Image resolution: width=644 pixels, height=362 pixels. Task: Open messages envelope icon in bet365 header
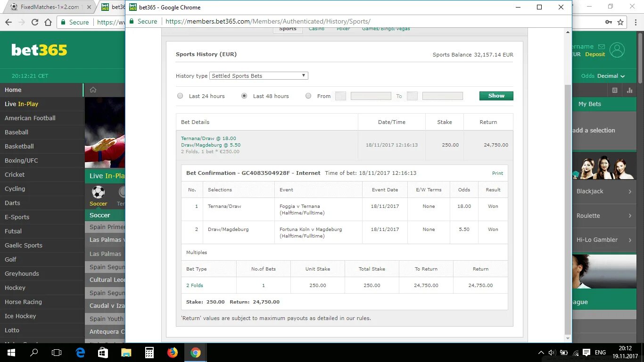(601, 47)
